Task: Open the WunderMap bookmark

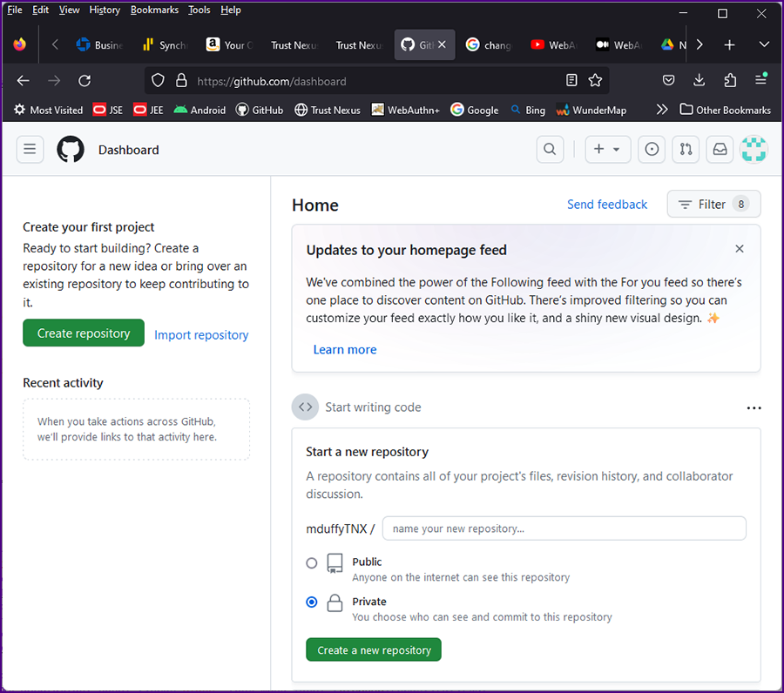Action: (x=591, y=110)
